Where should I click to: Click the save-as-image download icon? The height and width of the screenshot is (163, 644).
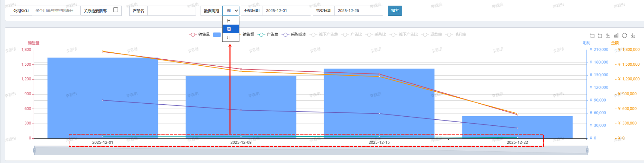(x=633, y=35)
